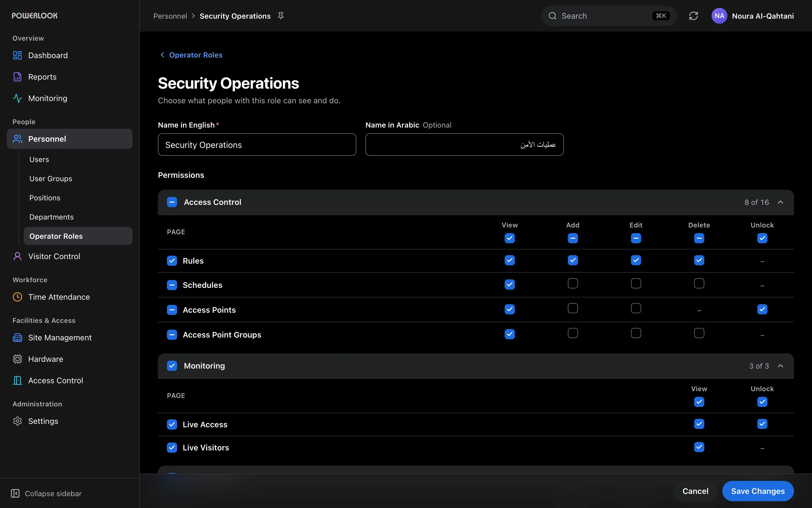Toggle the Access Control section checkbox
Viewport: 812px width, 508px height.
pyautogui.click(x=172, y=202)
